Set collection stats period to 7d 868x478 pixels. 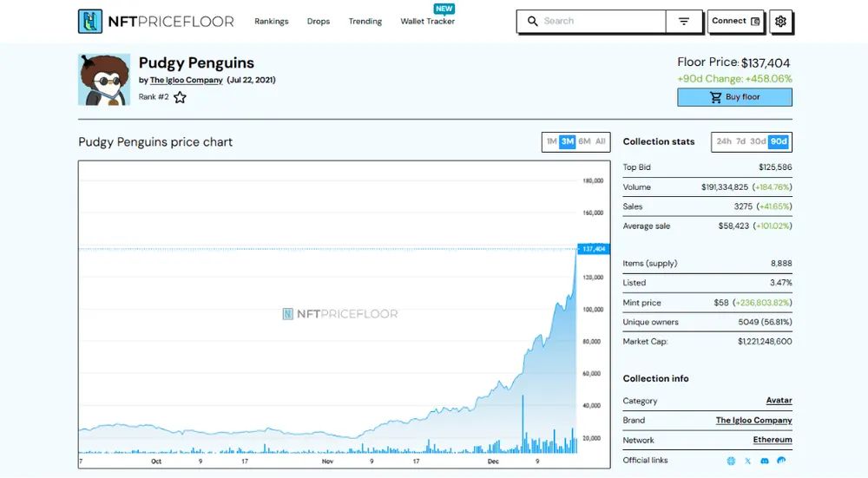point(741,141)
